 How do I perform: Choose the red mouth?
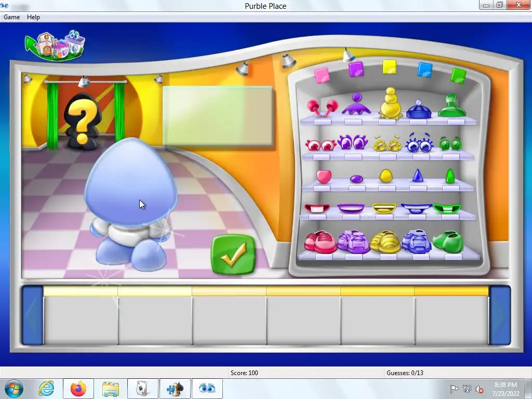[317, 208]
